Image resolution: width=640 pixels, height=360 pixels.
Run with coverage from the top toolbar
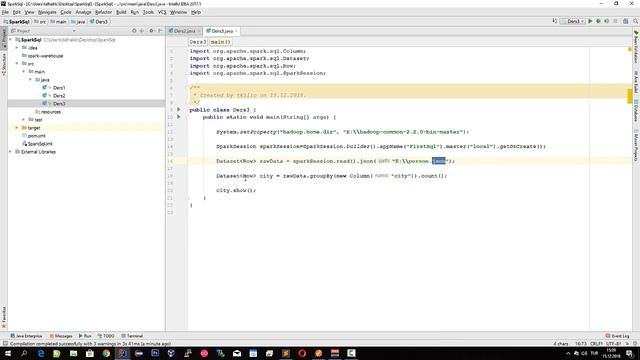(607, 21)
